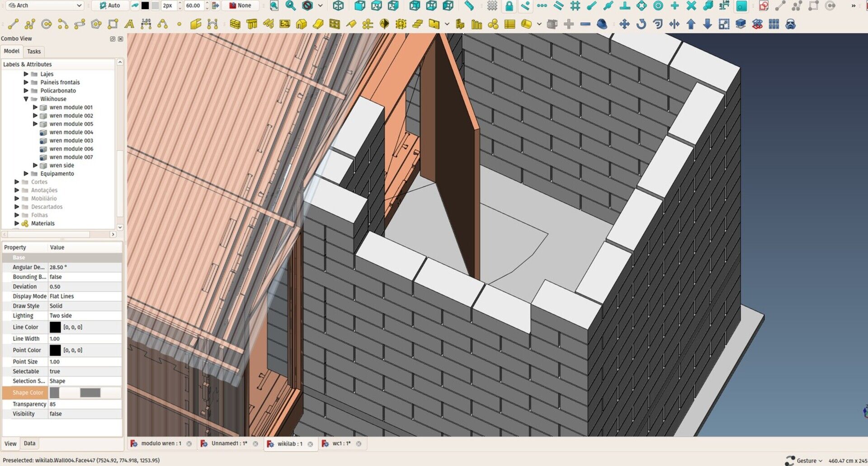Click the Measure distance ruler icon
Viewport: 868px width, 466px height.
click(469, 5)
